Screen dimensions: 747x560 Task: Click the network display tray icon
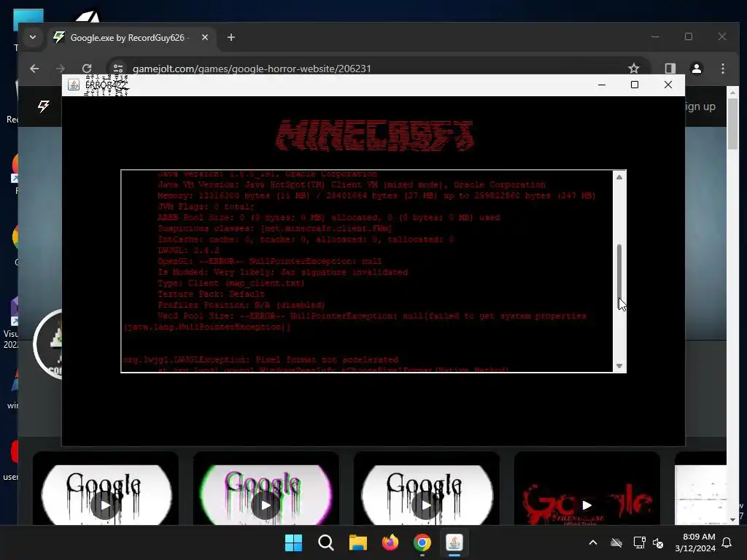tap(639, 542)
